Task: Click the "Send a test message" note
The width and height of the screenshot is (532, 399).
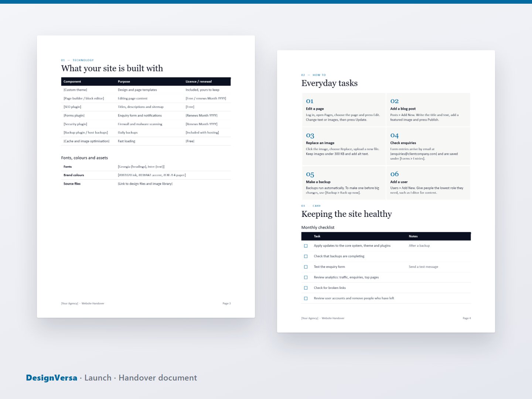Action: click(x=423, y=267)
